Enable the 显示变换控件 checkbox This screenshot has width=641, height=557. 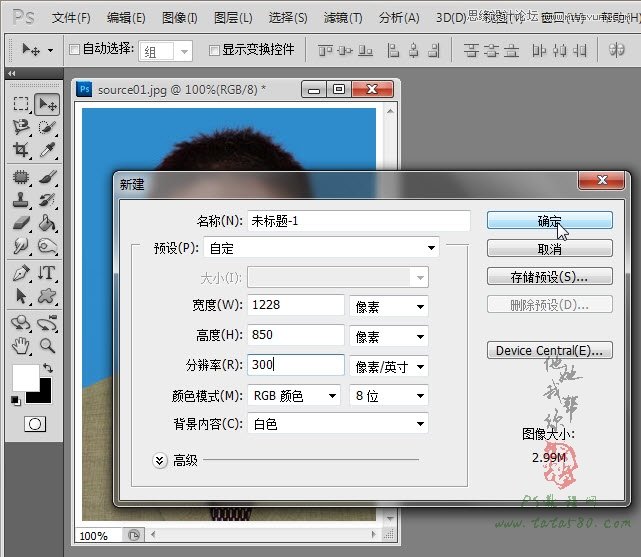tap(214, 50)
